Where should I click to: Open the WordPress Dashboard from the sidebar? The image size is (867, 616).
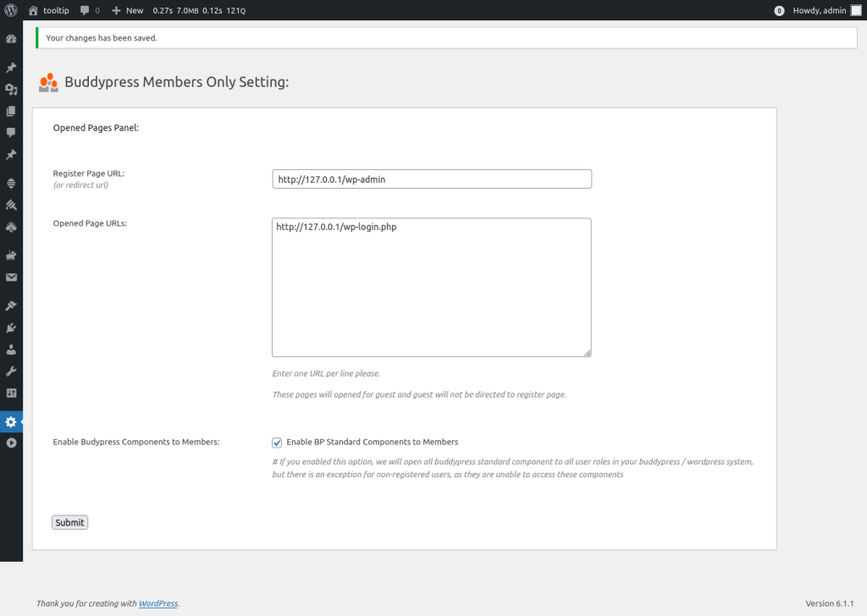pos(12,38)
